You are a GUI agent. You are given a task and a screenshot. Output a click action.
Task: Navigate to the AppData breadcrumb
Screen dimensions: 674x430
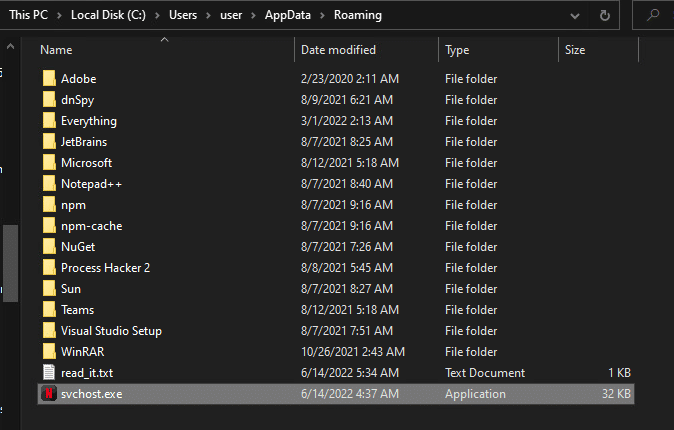288,15
